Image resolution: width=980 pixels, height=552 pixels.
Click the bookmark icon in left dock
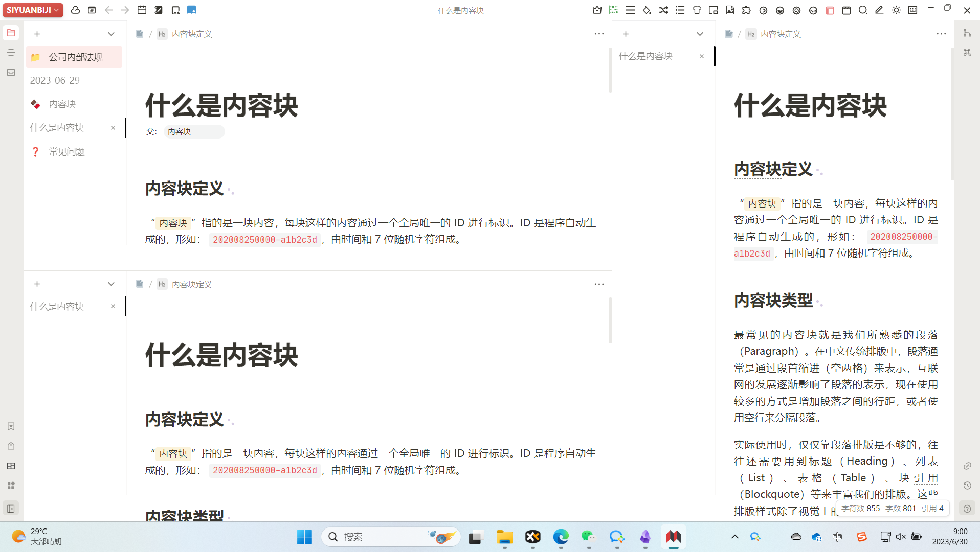tap(11, 426)
